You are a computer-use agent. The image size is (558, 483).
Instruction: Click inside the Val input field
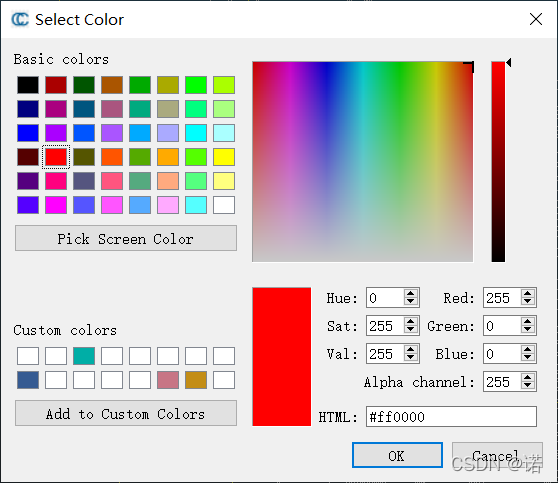[385, 353]
